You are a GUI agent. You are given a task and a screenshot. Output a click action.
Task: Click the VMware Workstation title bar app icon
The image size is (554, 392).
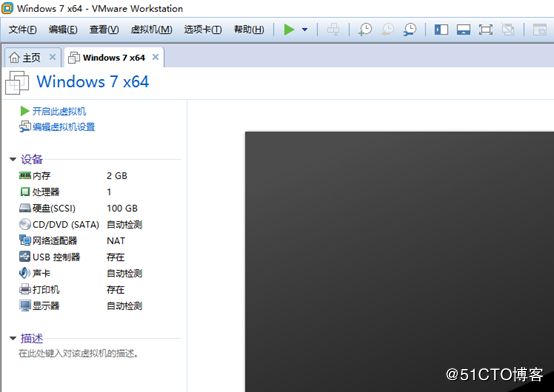(x=7, y=8)
